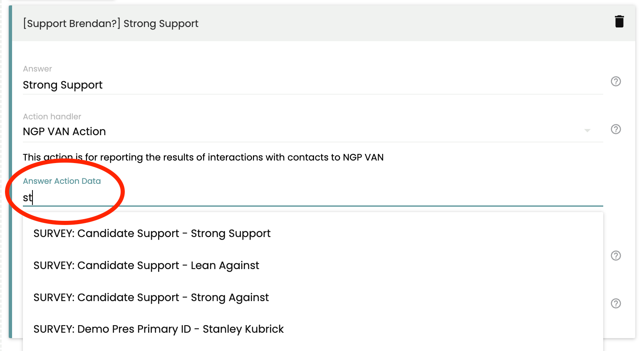
Task: Click the Action handler label
Action: tap(52, 116)
